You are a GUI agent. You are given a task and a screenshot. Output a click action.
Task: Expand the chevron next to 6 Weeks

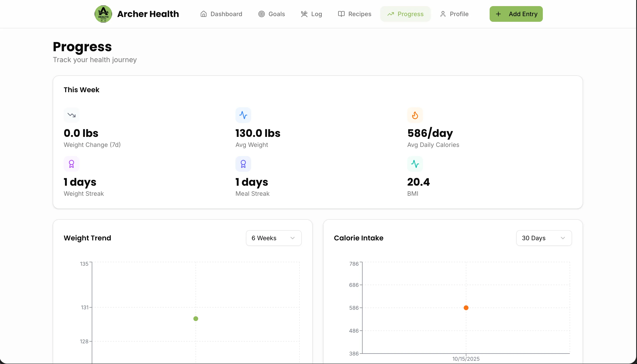coord(293,238)
